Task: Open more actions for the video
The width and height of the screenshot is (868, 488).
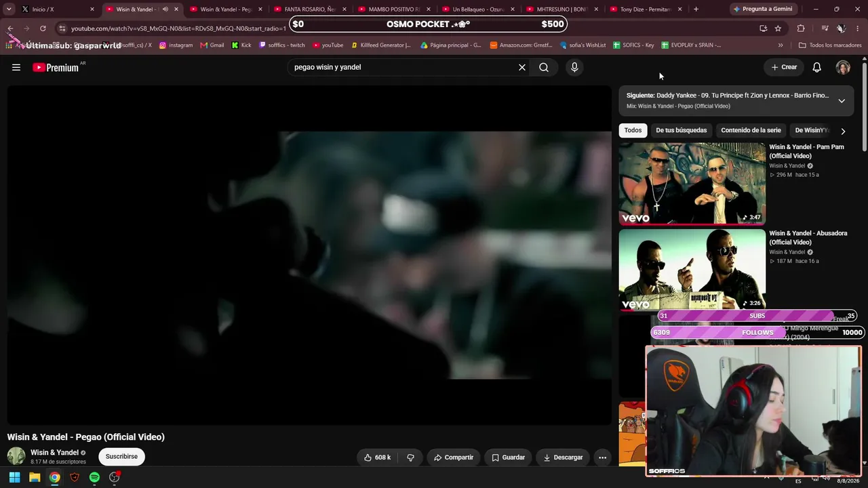Action: [602, 457]
